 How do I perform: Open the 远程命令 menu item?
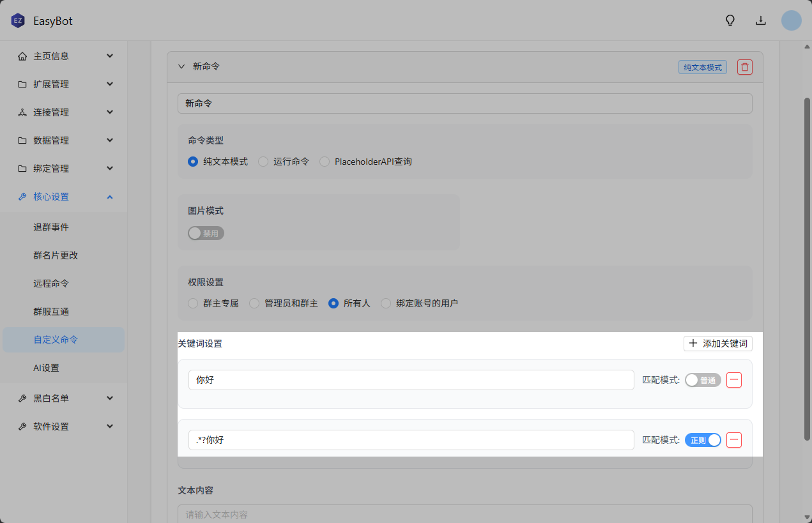pos(51,284)
